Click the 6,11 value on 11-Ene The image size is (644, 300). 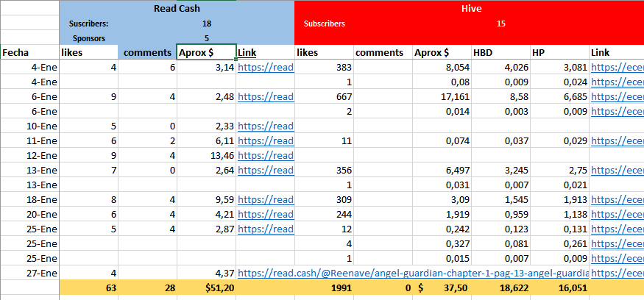click(207, 140)
